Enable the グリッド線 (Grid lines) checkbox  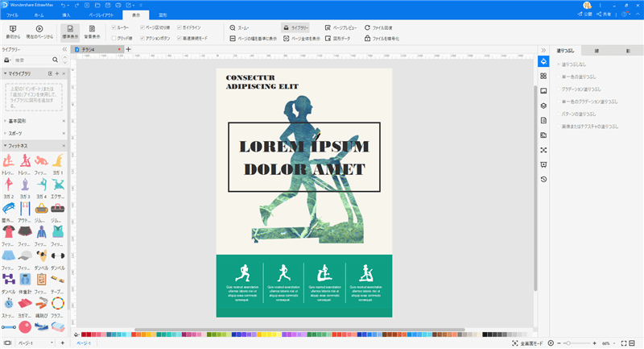click(x=114, y=38)
